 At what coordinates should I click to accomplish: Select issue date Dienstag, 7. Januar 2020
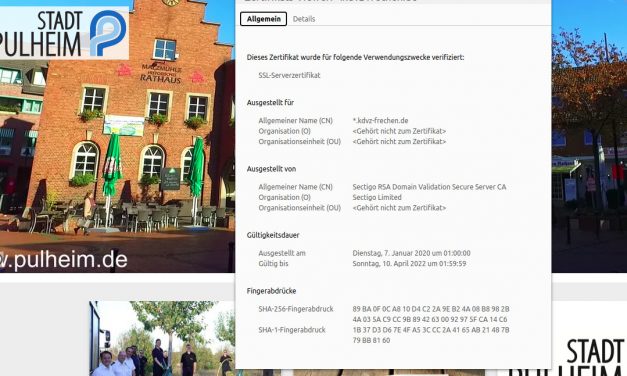[411, 253]
